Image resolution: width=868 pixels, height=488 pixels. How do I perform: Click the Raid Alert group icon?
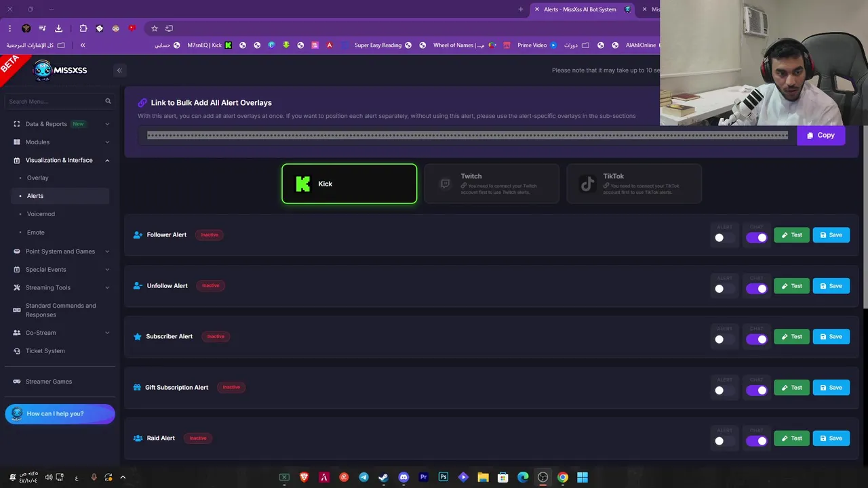coord(138,439)
